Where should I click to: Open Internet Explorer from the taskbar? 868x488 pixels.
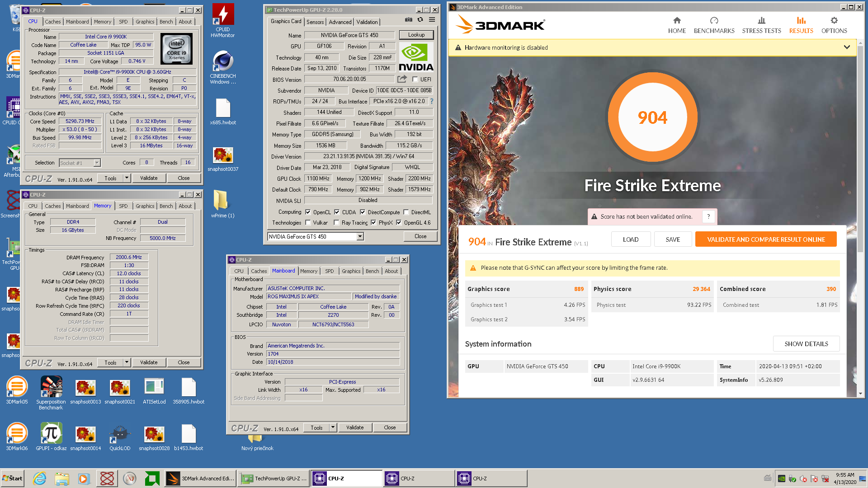point(40,478)
